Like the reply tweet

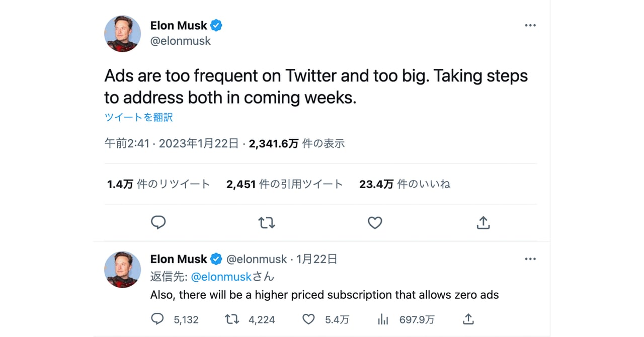(308, 319)
